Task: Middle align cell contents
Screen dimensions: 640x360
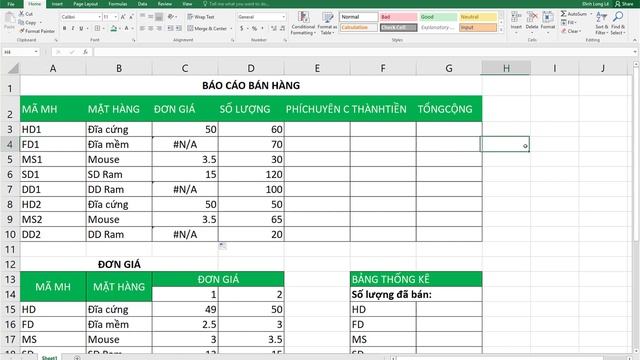Action: point(151,17)
